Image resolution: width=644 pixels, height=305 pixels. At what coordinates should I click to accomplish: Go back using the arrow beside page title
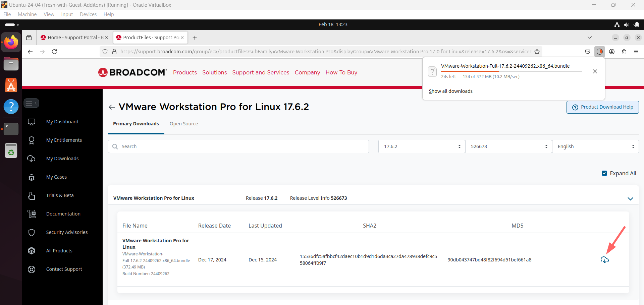point(112,107)
